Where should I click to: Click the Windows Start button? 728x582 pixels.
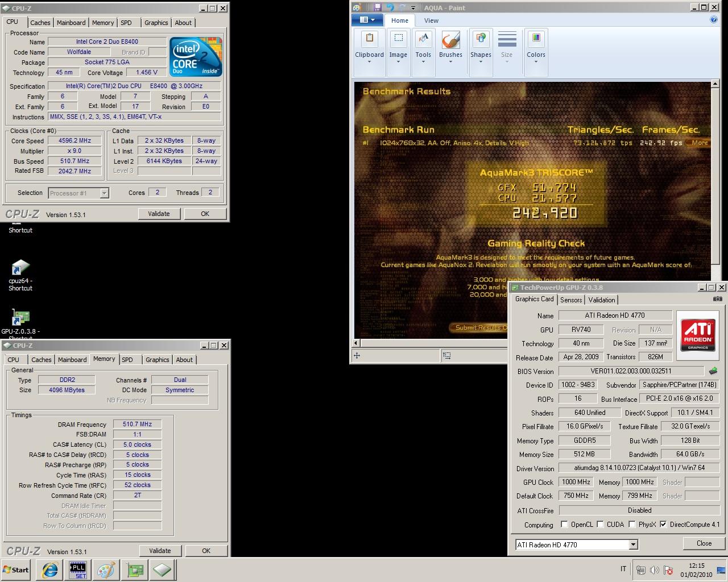point(16,569)
